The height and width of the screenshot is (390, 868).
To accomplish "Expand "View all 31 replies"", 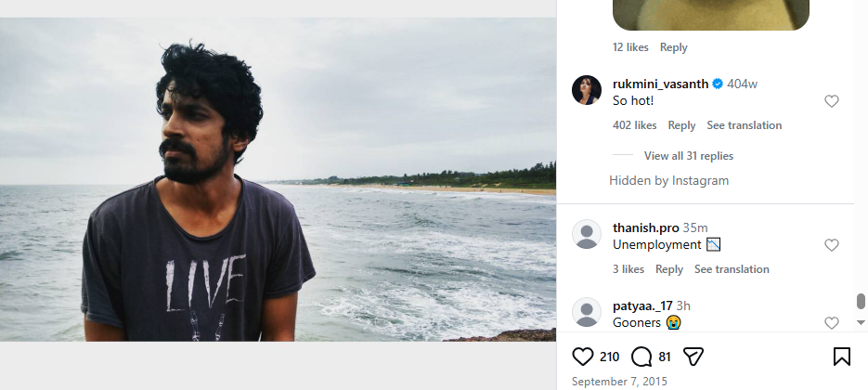I will [688, 156].
